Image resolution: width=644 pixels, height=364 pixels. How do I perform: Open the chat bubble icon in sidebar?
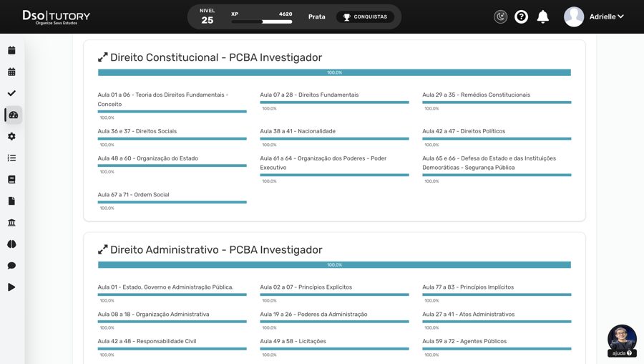[x=11, y=266]
